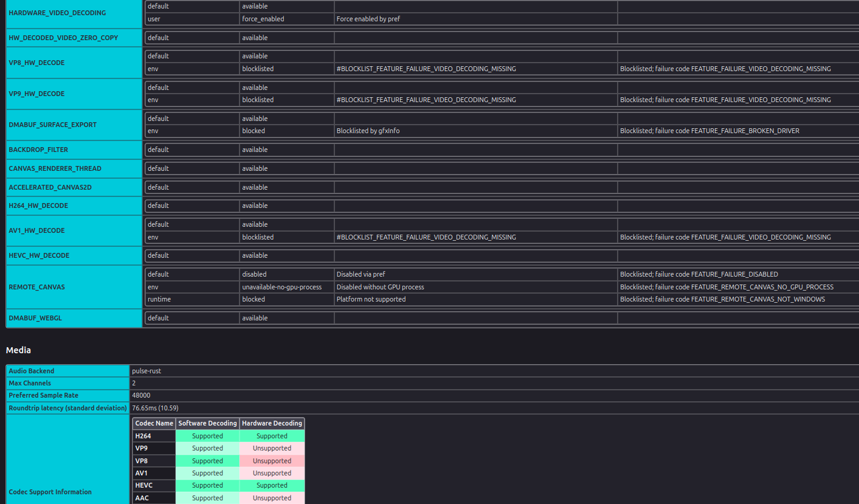The image size is (859, 504).
Task: Select the DMABUF_SURFACE_EXPORT feature label
Action: [x=53, y=125]
